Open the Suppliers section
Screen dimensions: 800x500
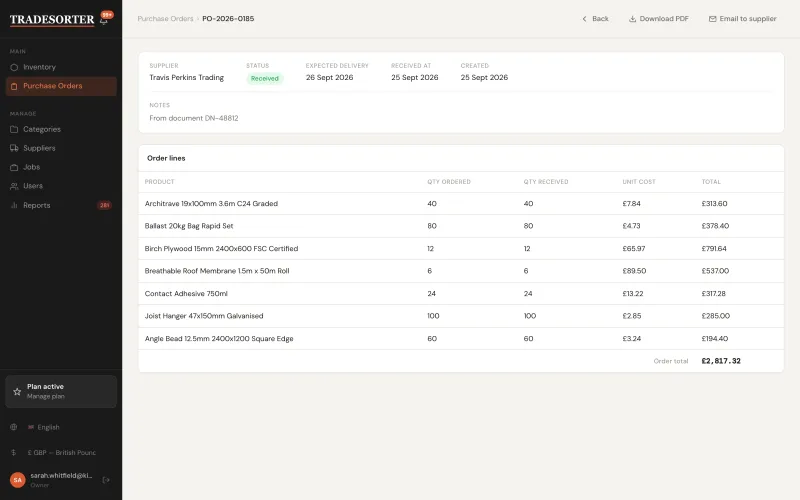pyautogui.click(x=61, y=148)
